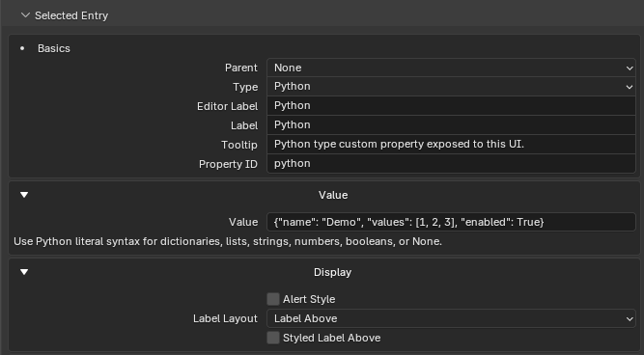644x355 pixels.
Task: Open the Parent dropdown showing None
Action: pos(451,68)
